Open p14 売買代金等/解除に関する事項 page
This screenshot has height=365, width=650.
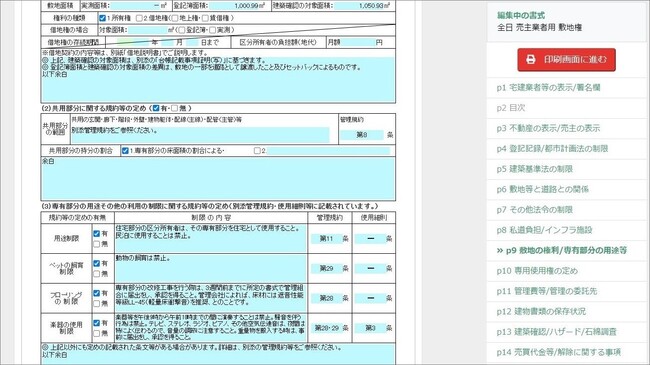[x=558, y=352]
